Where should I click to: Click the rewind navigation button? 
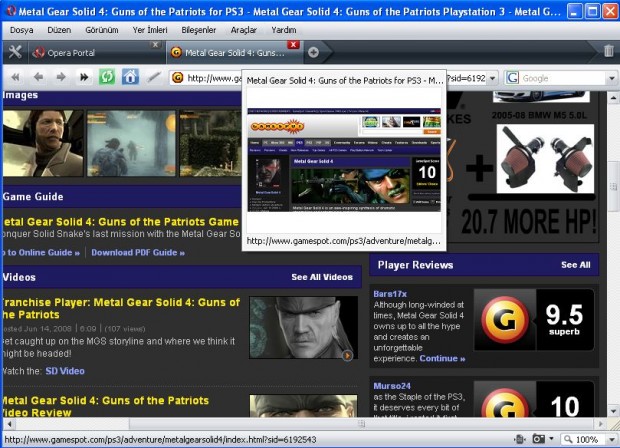point(15,77)
